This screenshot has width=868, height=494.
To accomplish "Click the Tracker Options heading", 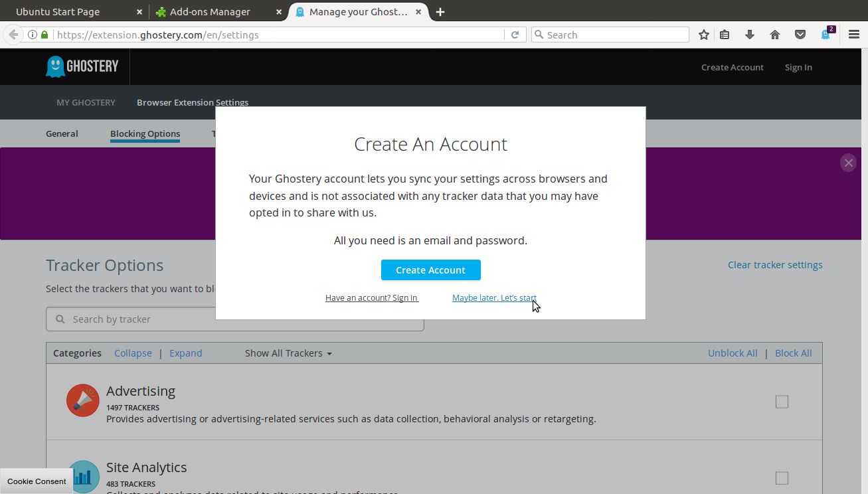I will (x=105, y=265).
